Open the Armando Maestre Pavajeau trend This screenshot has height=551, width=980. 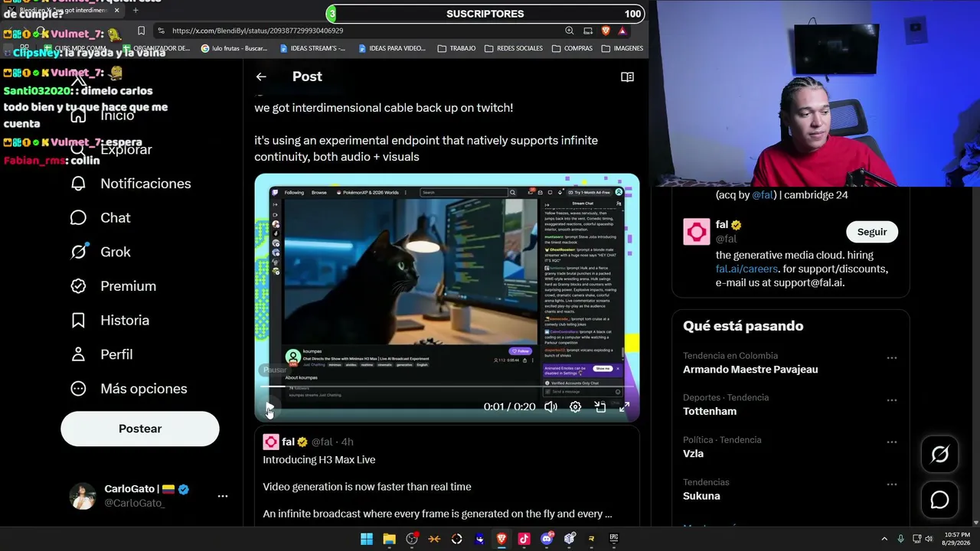coord(750,370)
